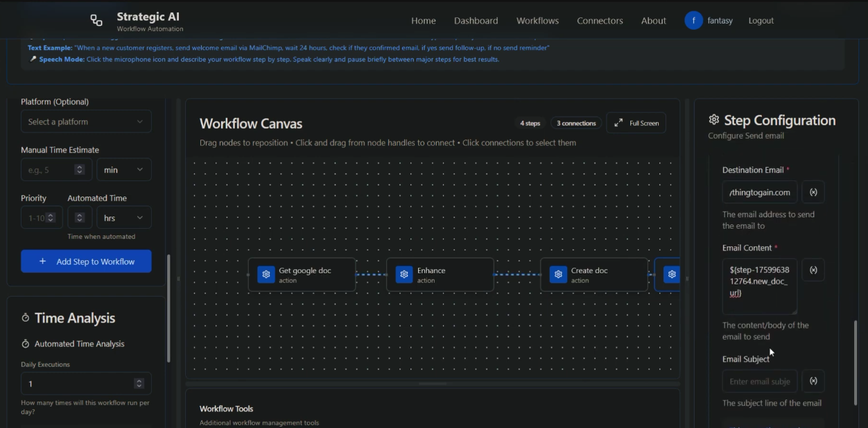Enter Full Screen mode on the canvas
Viewport: 868px width, 428px height.
click(636, 123)
